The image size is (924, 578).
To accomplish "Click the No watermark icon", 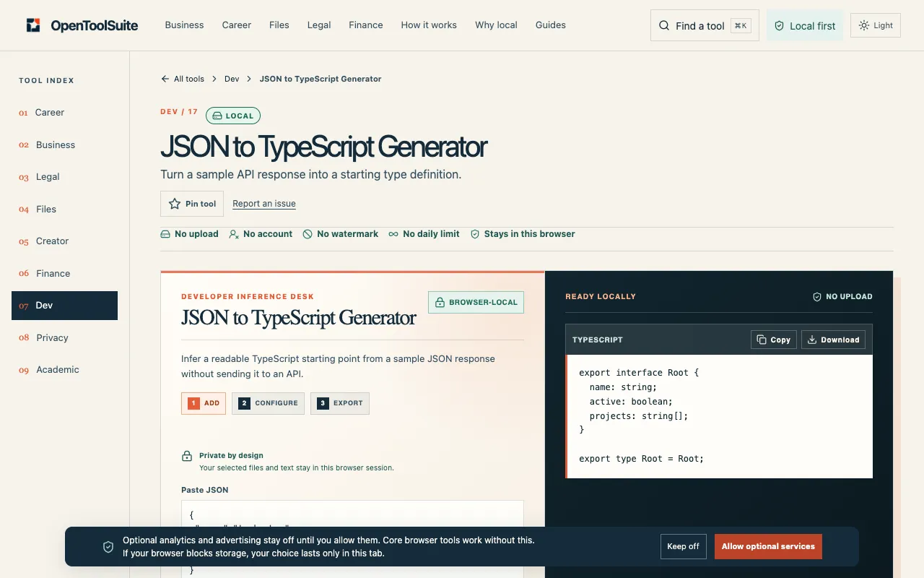I will (x=308, y=234).
